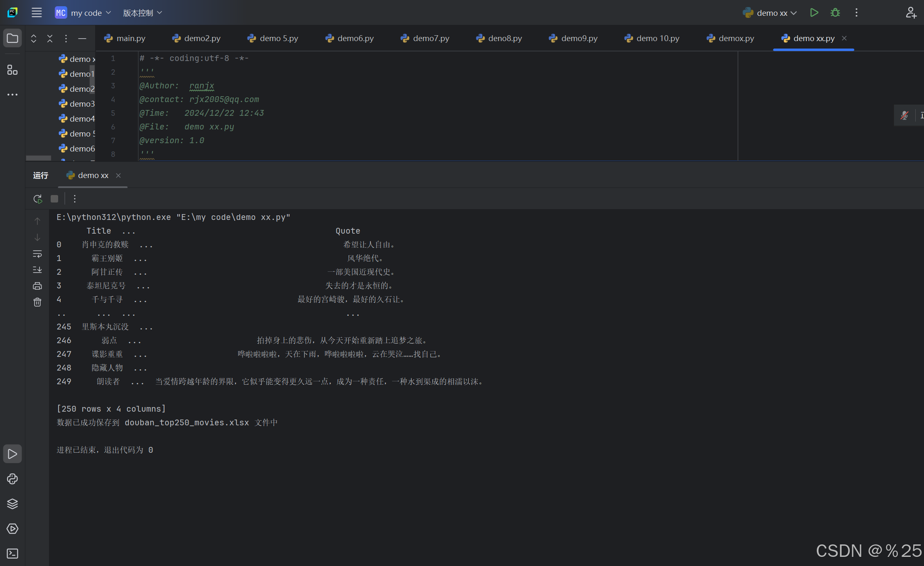Run demo xx with green play icon
Image resolution: width=924 pixels, height=566 pixels.
[x=814, y=13]
